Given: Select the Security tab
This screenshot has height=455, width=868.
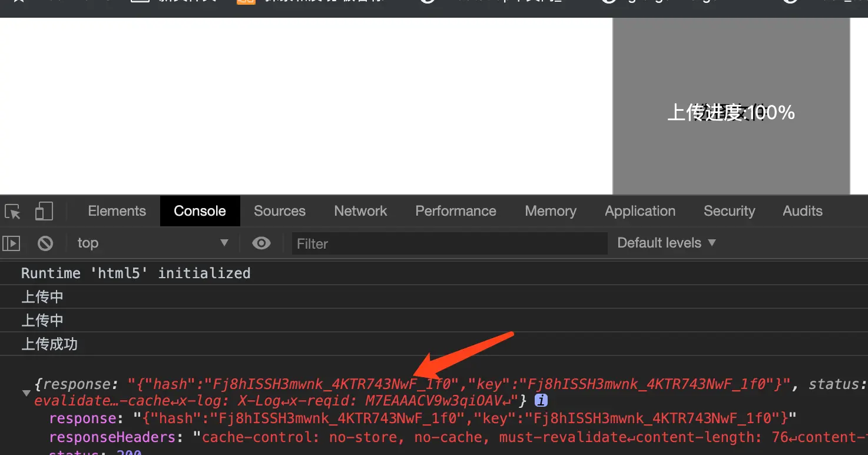Looking at the screenshot, I should [x=729, y=211].
